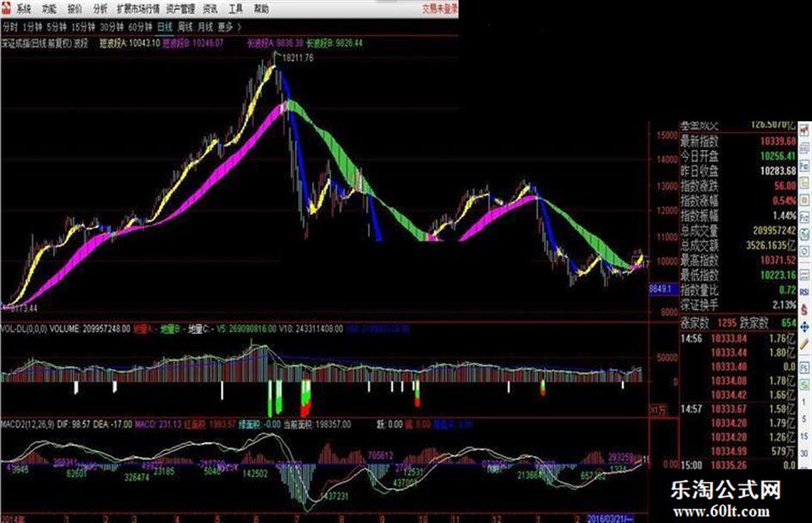Click the sidebar icon below Fz
The image size is (812, 523).
[x=804, y=234]
